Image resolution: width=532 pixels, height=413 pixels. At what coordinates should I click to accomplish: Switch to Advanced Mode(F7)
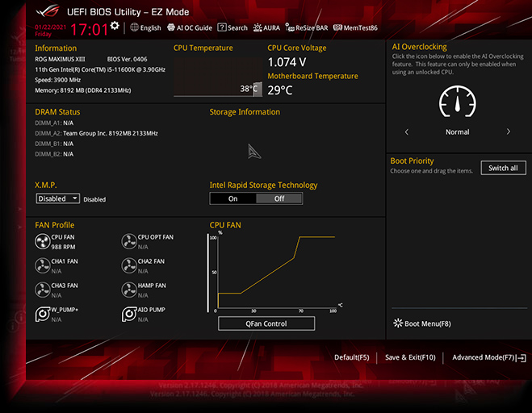[489, 357]
